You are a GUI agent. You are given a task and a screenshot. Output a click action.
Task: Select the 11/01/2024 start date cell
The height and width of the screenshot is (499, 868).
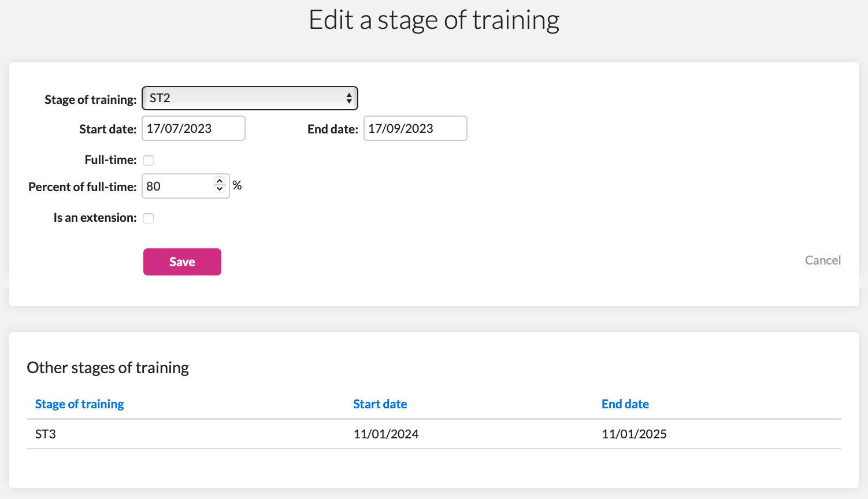(386, 434)
